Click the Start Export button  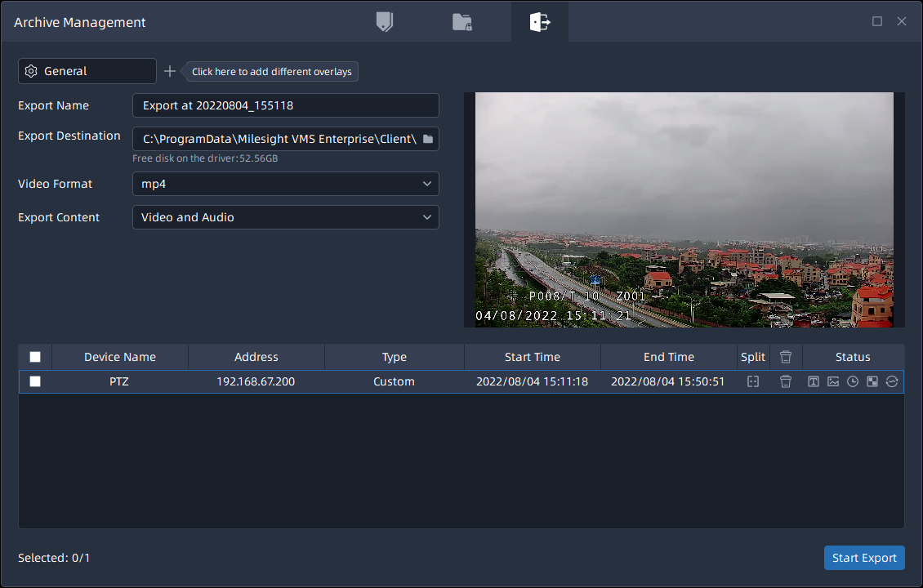pyautogui.click(x=864, y=558)
